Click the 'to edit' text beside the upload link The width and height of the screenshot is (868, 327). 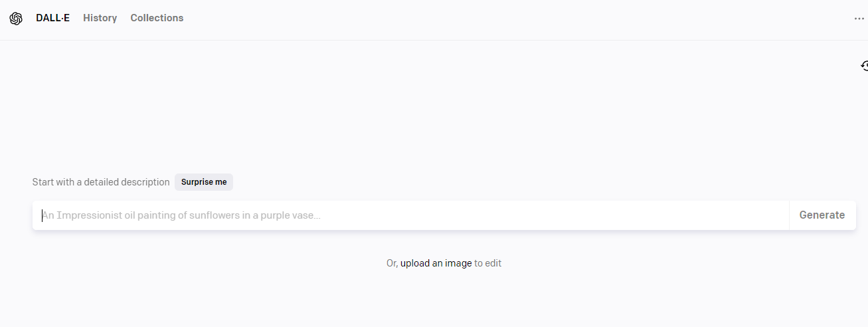pos(487,263)
